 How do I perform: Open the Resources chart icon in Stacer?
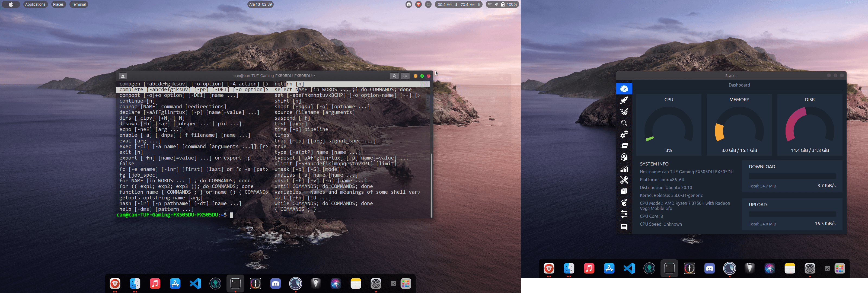pyautogui.click(x=624, y=169)
